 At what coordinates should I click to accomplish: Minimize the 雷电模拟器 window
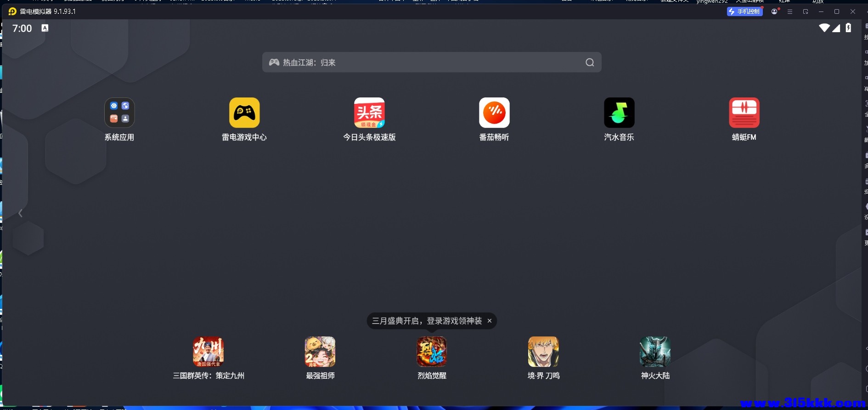(x=821, y=11)
